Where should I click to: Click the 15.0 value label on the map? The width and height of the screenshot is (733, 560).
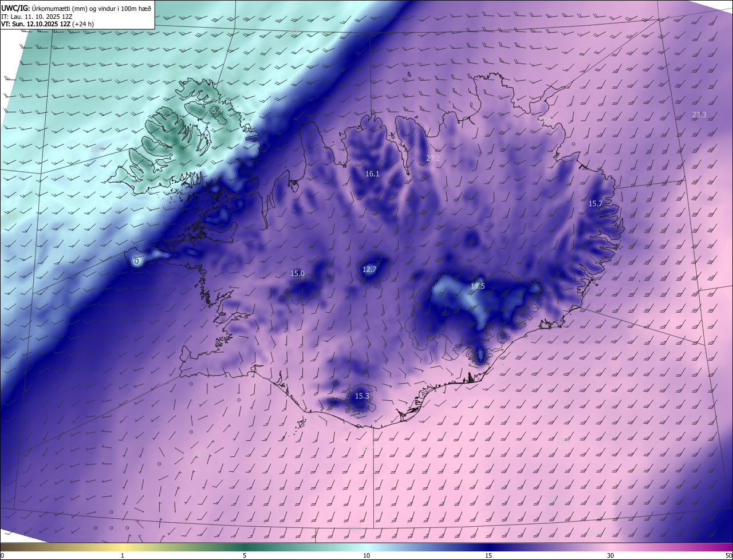coord(298,274)
